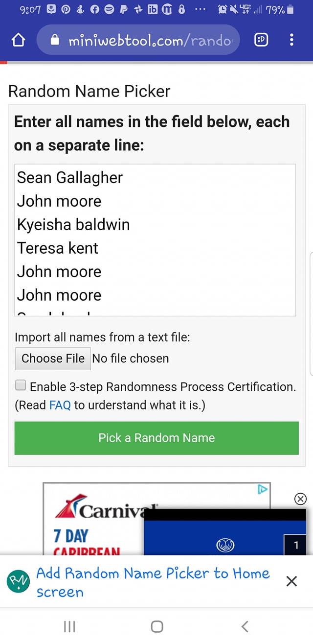Viewport: 313px width, 644px height.
Task: Tap the Random Name Picker app icon
Action: click(18, 581)
